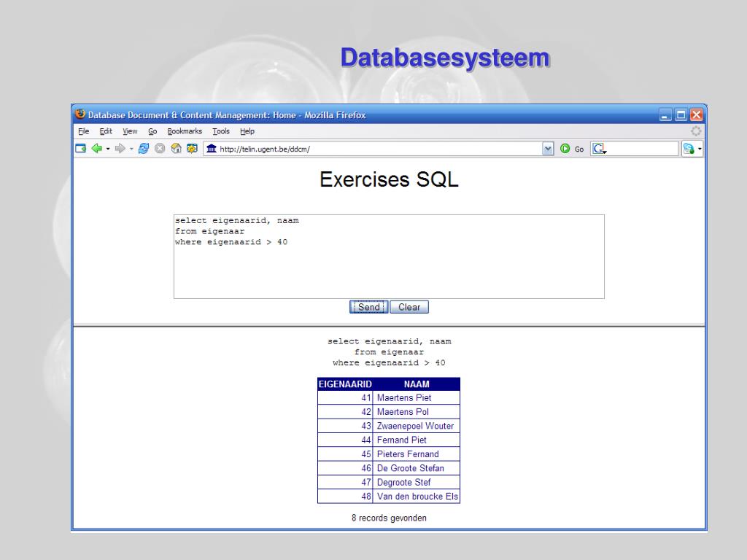Open the Back button history dropdown arrow
747x560 pixels.
pos(108,149)
